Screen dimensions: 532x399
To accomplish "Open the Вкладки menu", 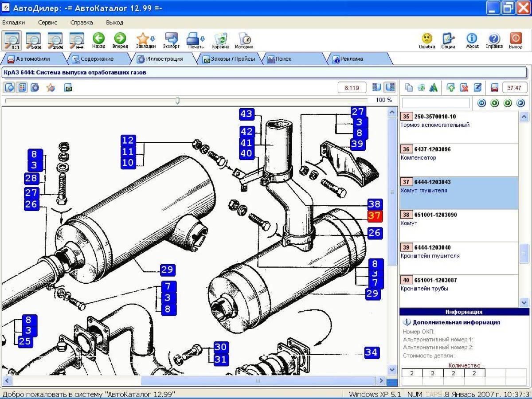I will 13,22.
